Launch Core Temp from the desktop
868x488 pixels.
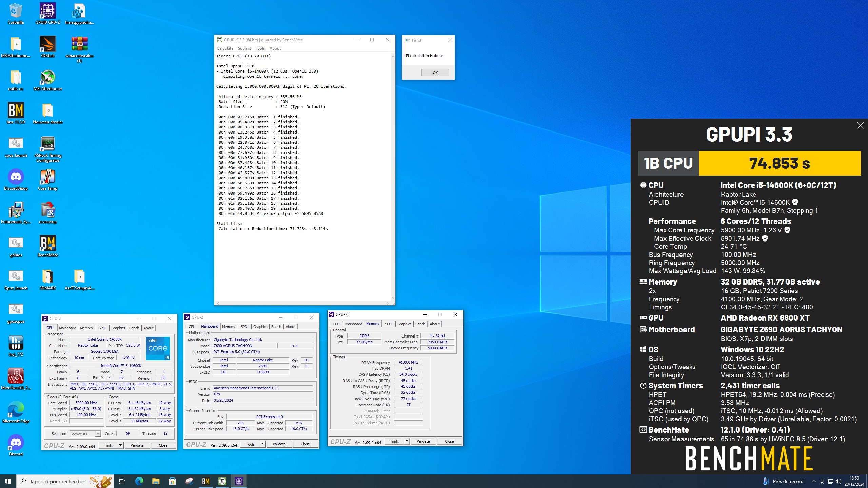(48, 180)
